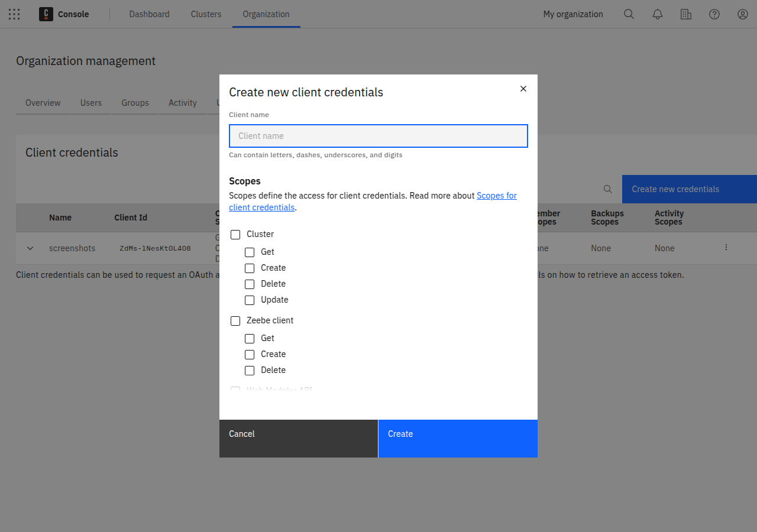Viewport: 757px width, 532px height.
Task: Open overflow menu for screenshots row
Action: pos(726,248)
